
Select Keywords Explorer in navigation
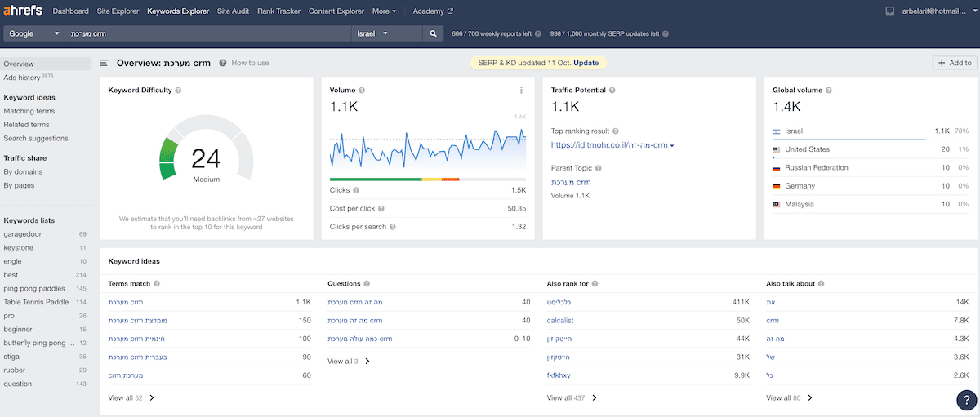coord(178,11)
